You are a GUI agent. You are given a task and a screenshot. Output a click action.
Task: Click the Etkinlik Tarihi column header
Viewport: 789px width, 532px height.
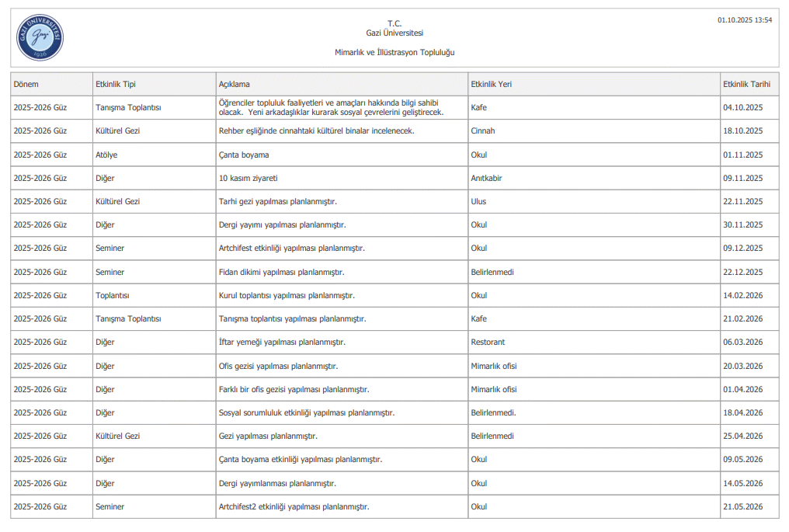(x=746, y=84)
